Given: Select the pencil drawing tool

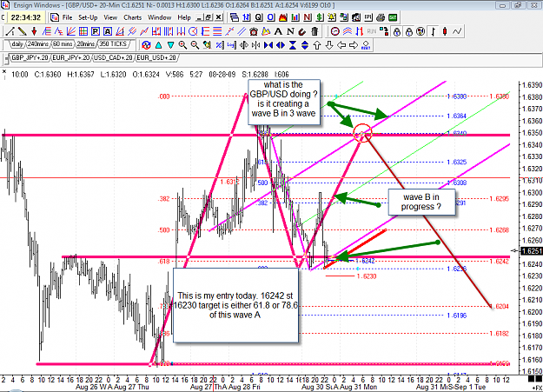Looking at the screenshot, I should [x=23, y=31].
